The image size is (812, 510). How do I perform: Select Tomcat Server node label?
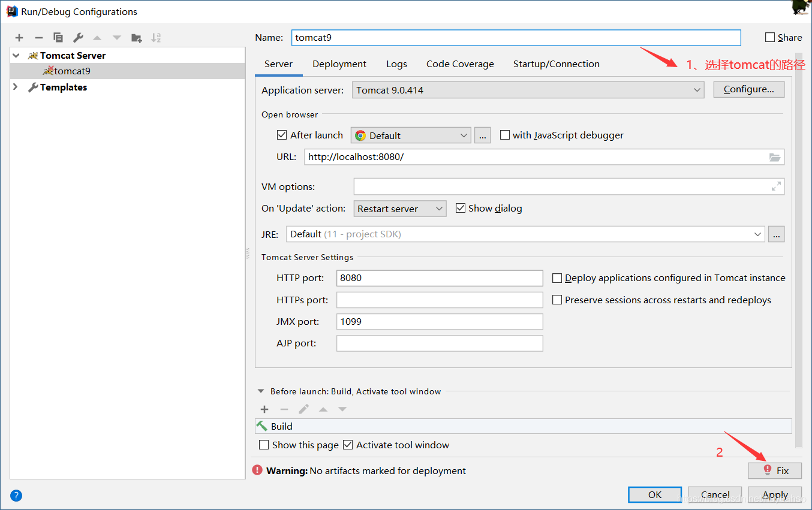coord(73,55)
